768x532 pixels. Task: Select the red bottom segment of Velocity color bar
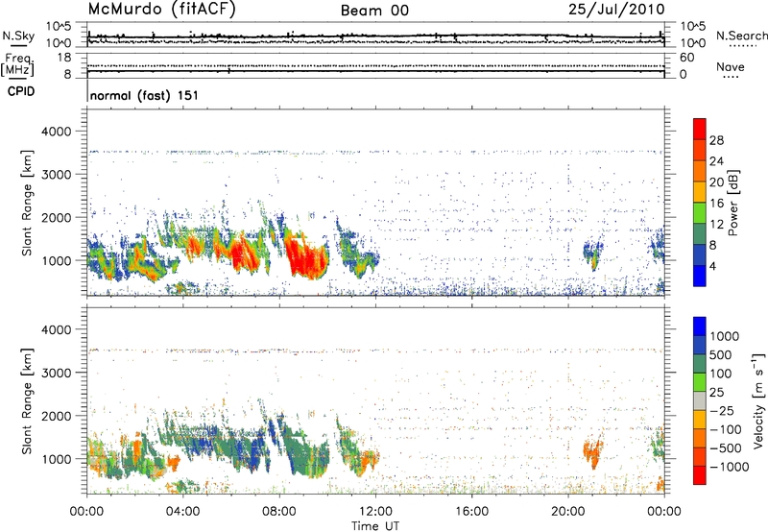point(700,475)
